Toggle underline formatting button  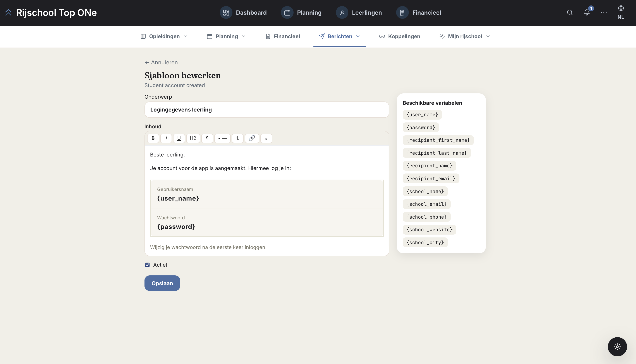(x=179, y=138)
